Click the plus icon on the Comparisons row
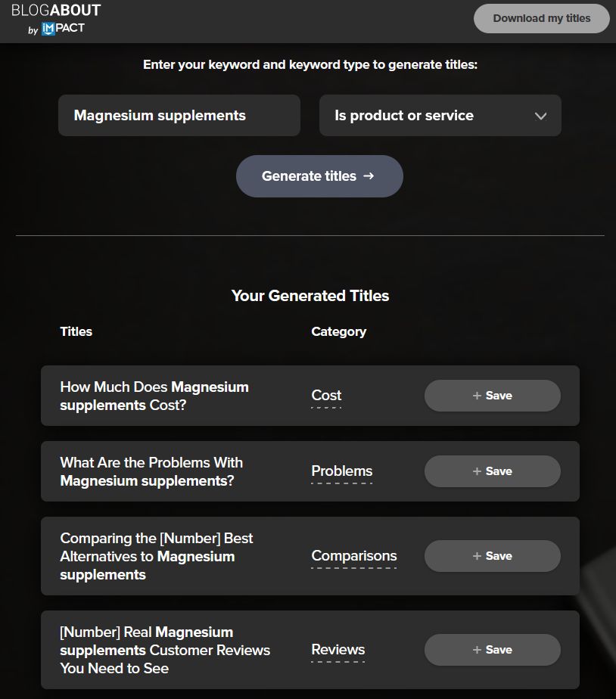Screen dimensions: 616x699 pyautogui.click(x=477, y=556)
